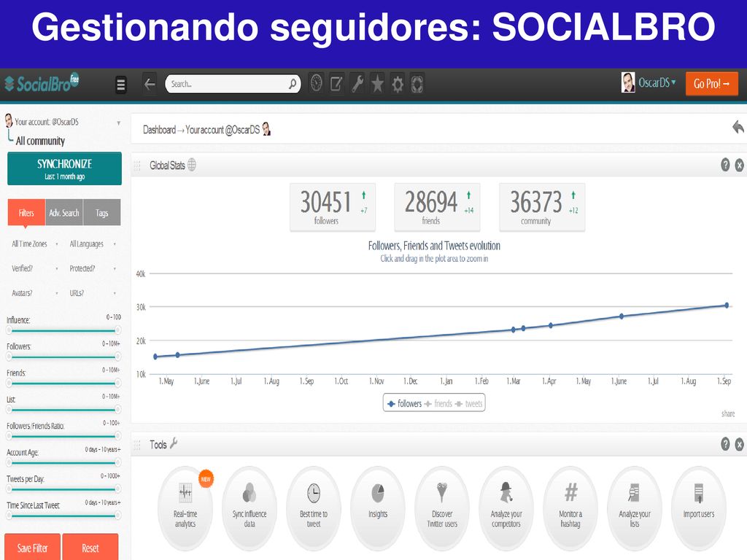Open the wrench tools icon in top bar

click(357, 84)
